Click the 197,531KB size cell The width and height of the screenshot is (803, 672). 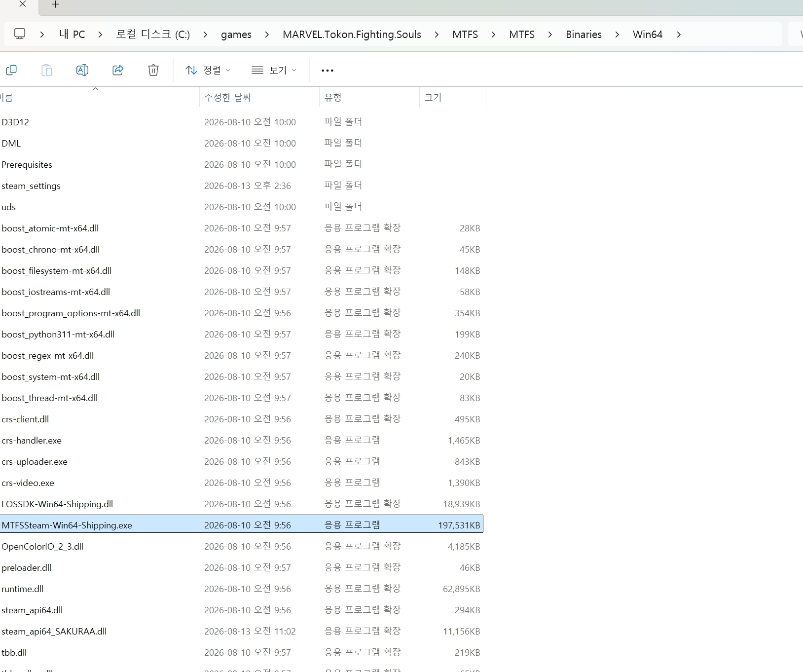pyautogui.click(x=459, y=525)
